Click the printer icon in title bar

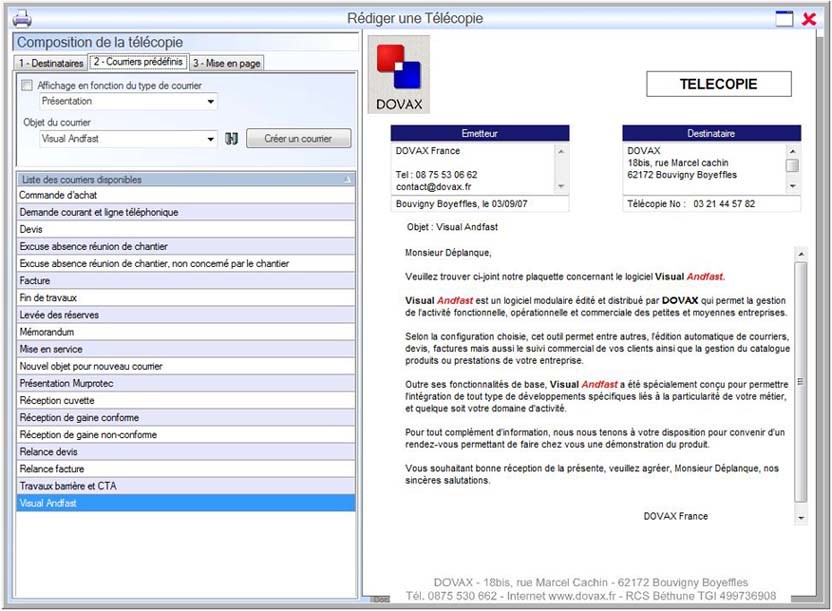[x=22, y=19]
